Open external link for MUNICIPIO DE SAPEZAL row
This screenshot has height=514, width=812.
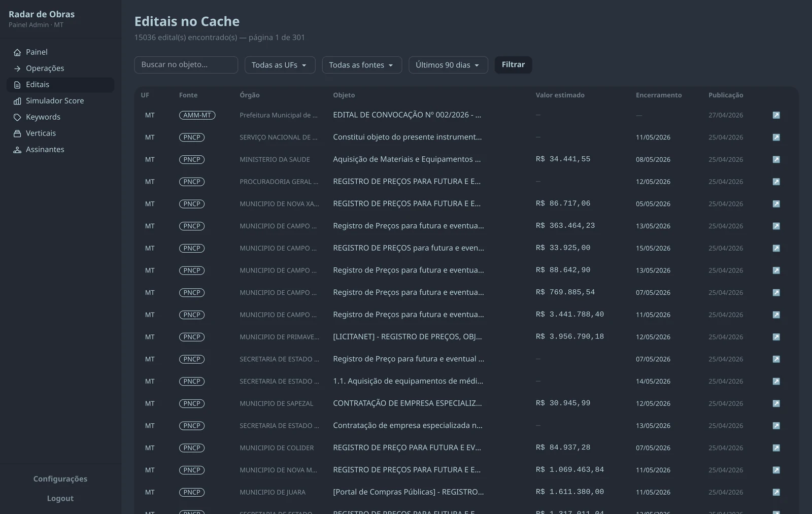[776, 403]
